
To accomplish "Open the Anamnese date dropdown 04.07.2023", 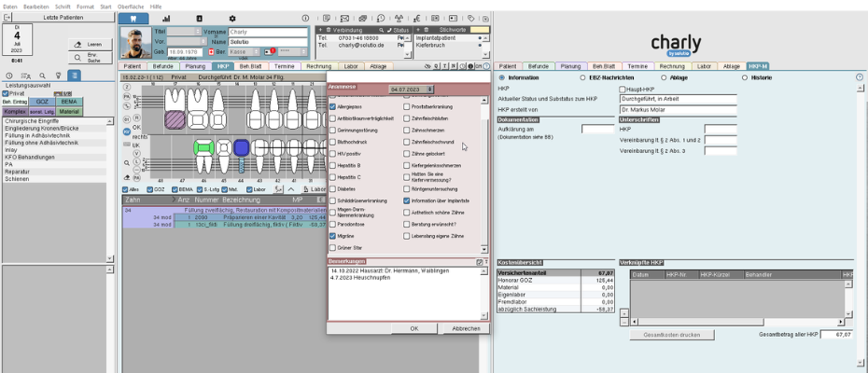I will coord(412,89).
